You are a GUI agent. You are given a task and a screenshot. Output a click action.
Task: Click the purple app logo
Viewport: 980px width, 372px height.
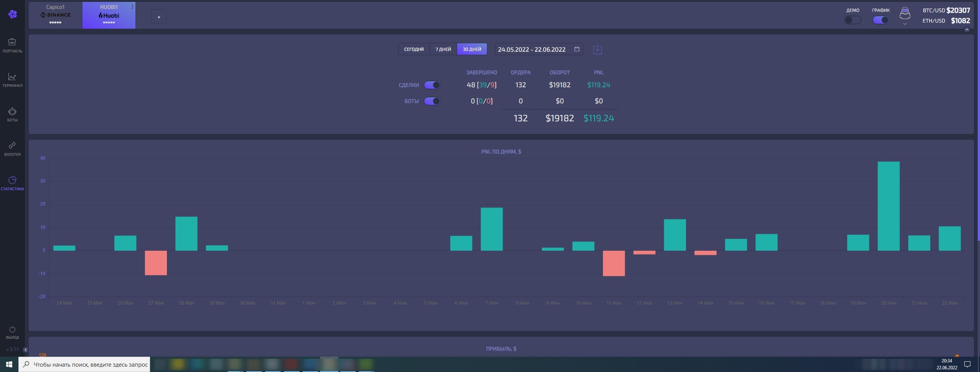(13, 14)
